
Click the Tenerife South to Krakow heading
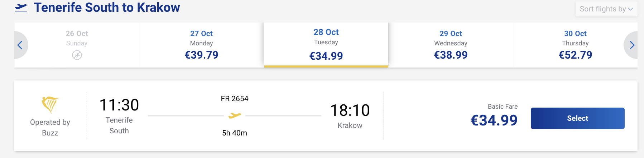[x=107, y=8]
